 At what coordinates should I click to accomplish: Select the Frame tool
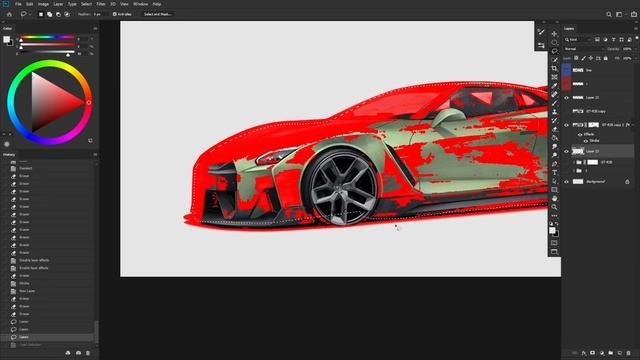pyautogui.click(x=554, y=77)
